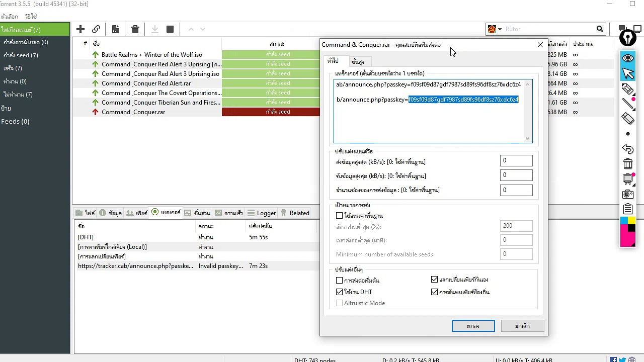Click the whiteboard easel icon
Viewport: 644px width, 362px height.
tap(628, 179)
